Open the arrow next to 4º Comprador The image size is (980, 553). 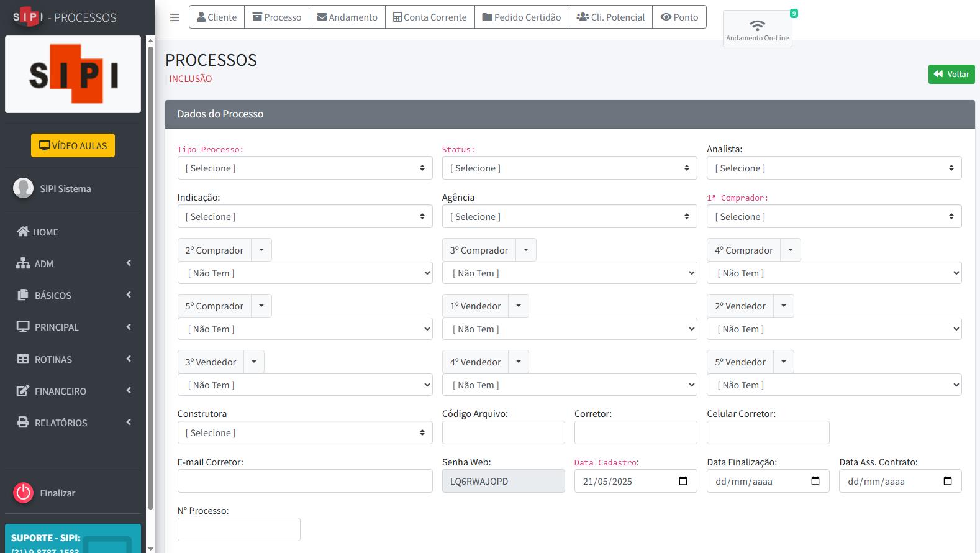pyautogui.click(x=791, y=250)
